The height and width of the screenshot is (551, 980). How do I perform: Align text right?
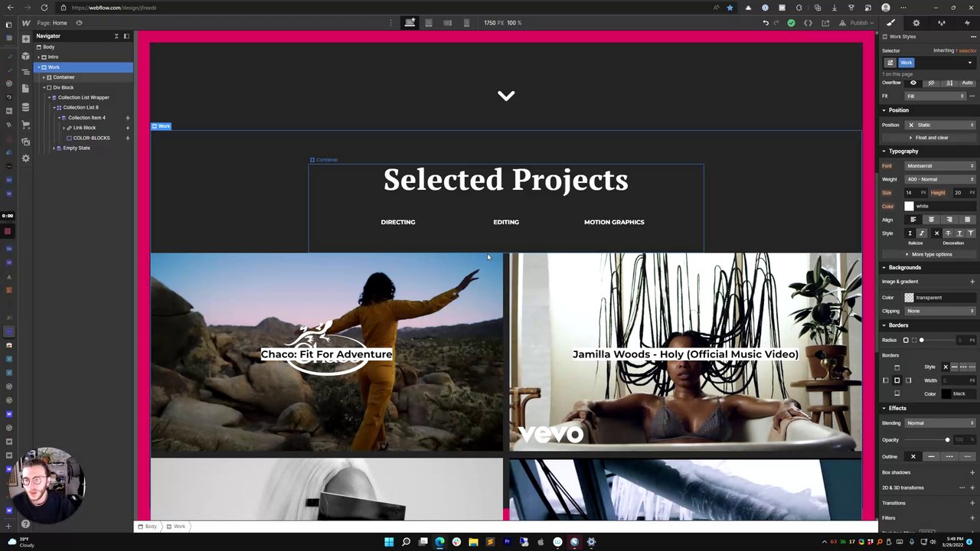pos(949,220)
